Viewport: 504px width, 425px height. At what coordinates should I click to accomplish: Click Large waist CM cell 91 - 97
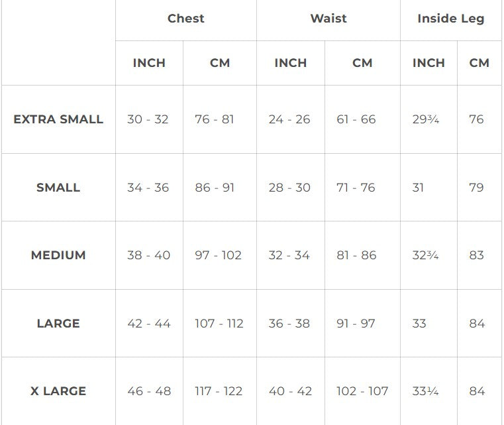[356, 324]
